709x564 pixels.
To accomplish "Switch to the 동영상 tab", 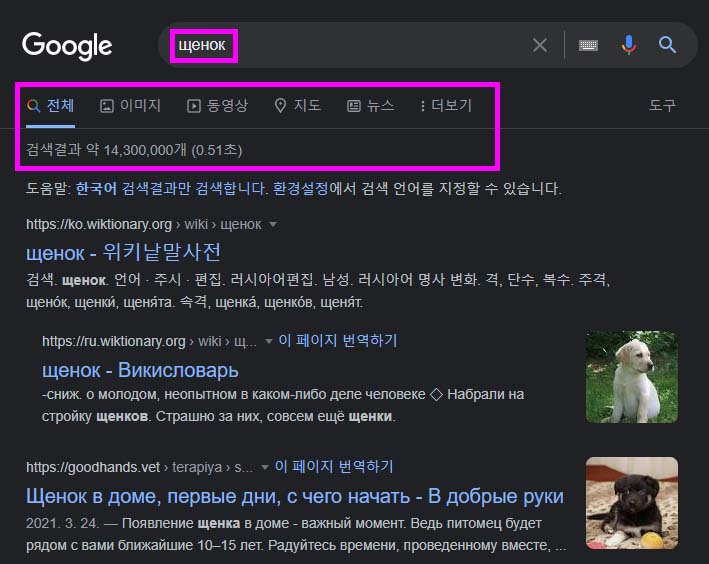I will (217, 106).
